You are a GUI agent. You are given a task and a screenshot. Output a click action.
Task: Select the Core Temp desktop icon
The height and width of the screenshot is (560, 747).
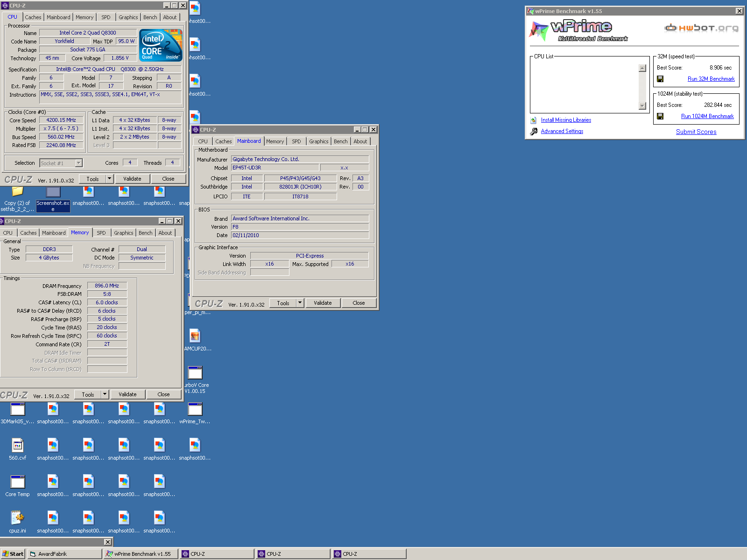(x=17, y=482)
